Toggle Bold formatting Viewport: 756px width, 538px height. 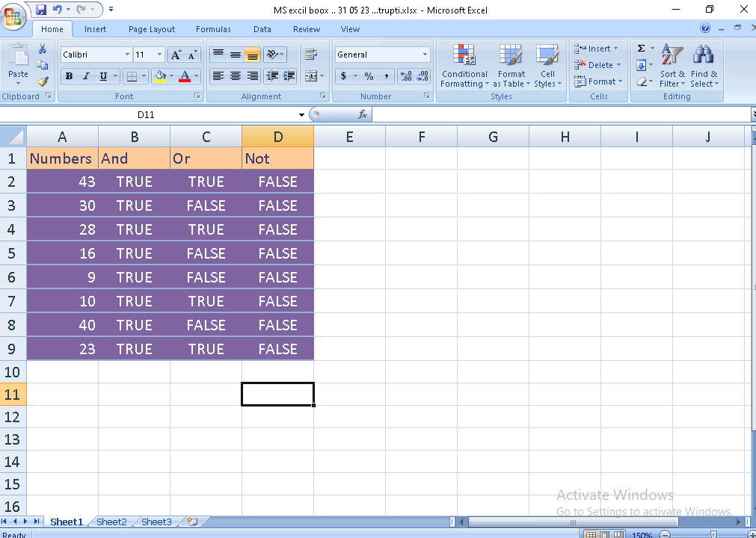pos(70,76)
